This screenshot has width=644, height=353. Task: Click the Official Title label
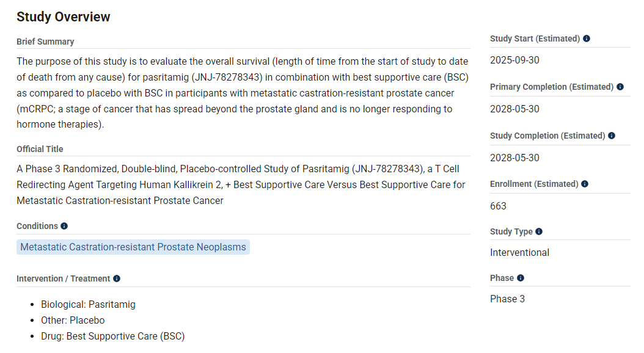click(40, 150)
